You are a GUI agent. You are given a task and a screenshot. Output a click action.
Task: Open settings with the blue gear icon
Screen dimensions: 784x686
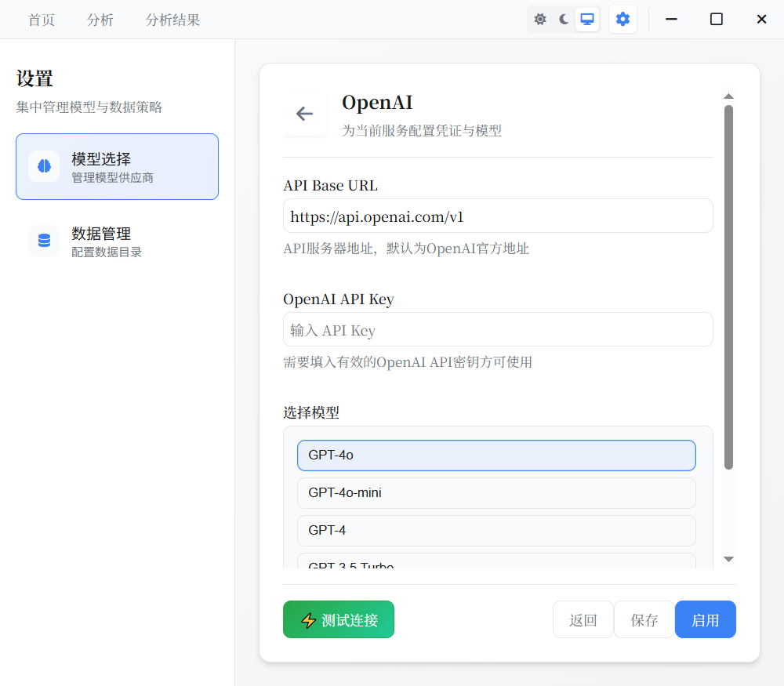[x=622, y=18]
